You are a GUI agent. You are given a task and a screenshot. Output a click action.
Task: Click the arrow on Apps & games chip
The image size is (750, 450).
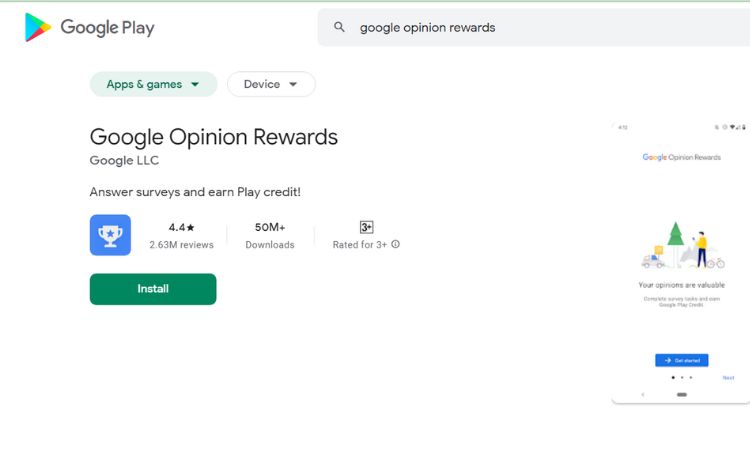(x=195, y=85)
